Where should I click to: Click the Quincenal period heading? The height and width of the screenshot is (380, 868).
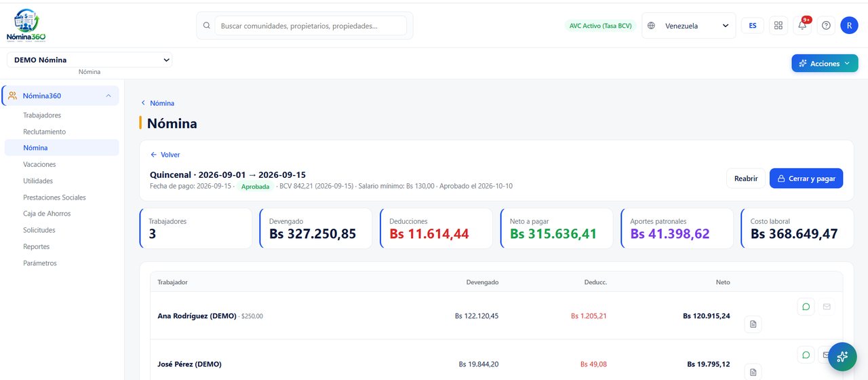(228, 174)
